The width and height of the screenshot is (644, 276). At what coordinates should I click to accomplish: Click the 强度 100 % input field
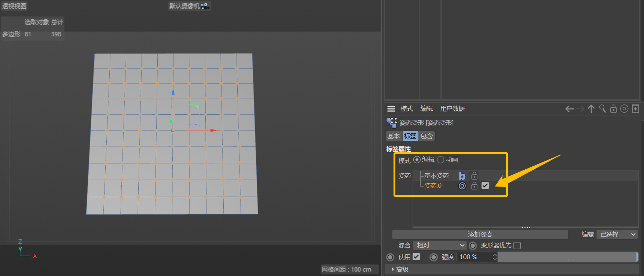(474, 257)
